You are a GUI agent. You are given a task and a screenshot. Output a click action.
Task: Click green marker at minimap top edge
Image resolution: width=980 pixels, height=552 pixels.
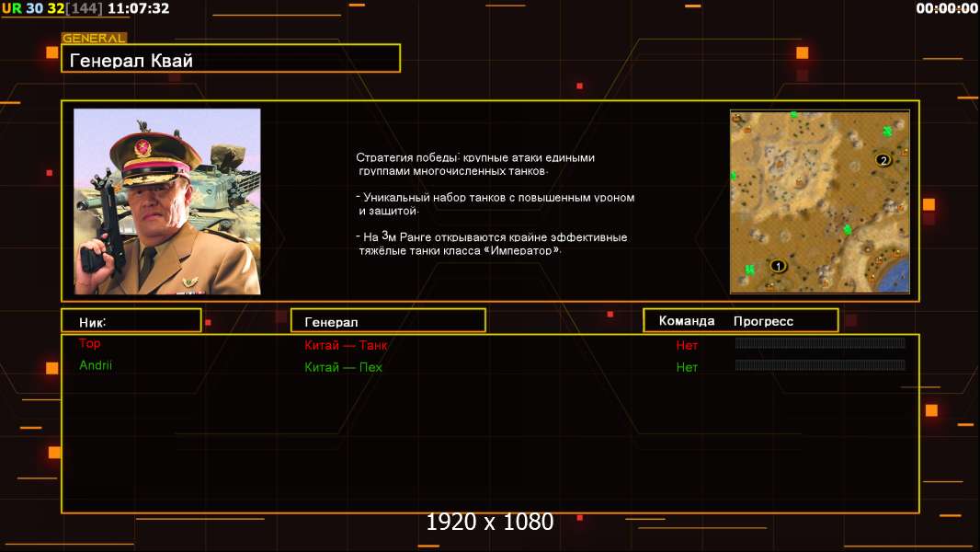[793, 115]
